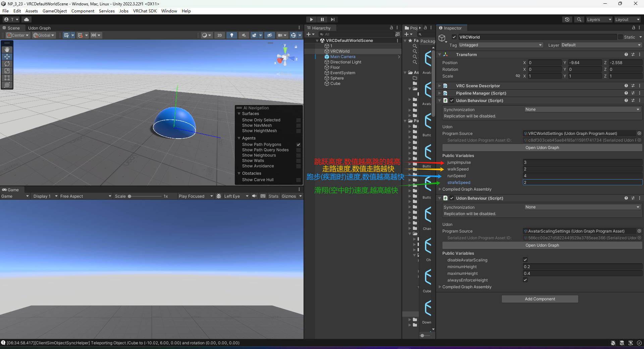The height and width of the screenshot is (349, 644).
Task: Open the Tag dropdown
Action: pyautogui.click(x=500, y=45)
